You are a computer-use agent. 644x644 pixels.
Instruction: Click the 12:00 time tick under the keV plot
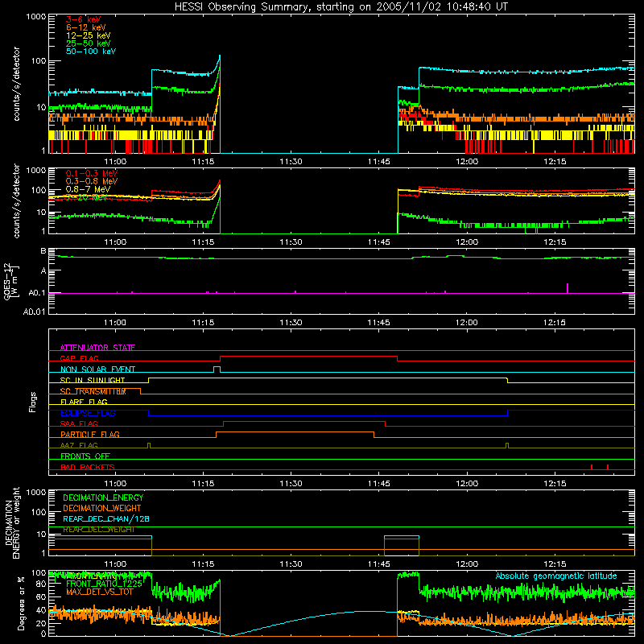tap(467, 162)
